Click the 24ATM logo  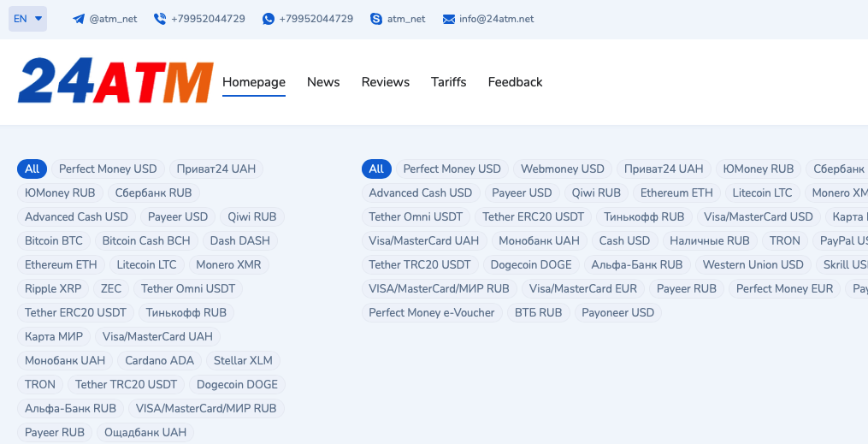(x=115, y=81)
